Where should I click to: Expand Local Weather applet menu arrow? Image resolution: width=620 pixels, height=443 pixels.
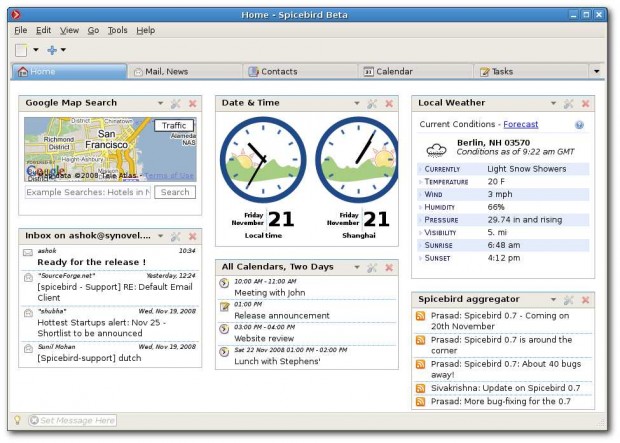pyautogui.click(x=554, y=103)
